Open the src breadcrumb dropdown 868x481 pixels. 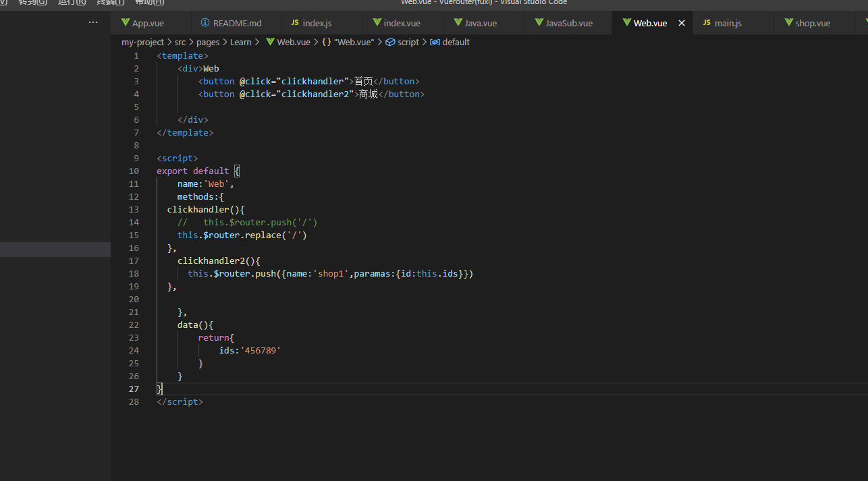[x=180, y=42]
